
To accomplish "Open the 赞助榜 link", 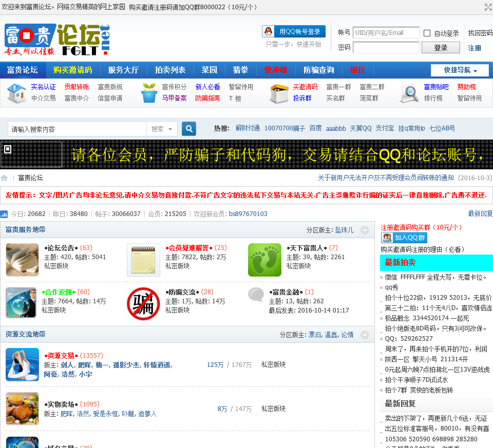I will [466, 87].
